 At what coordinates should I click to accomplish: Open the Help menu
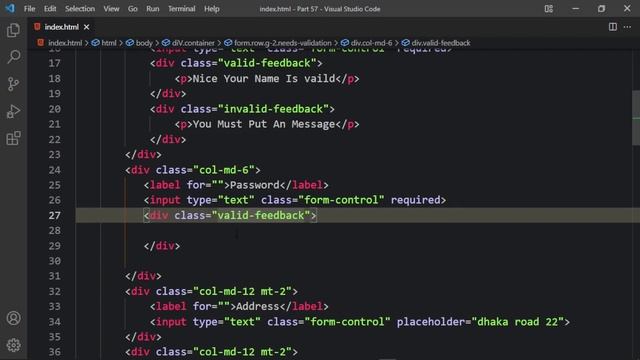click(212, 9)
